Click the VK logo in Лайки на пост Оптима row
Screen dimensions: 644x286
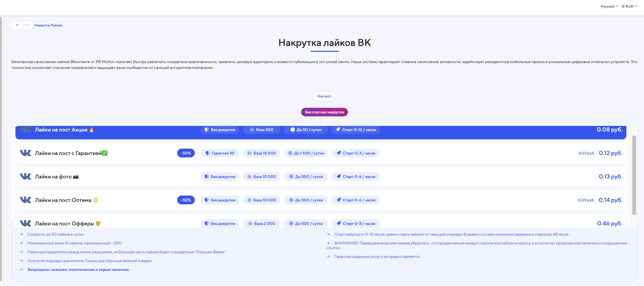(x=25, y=200)
